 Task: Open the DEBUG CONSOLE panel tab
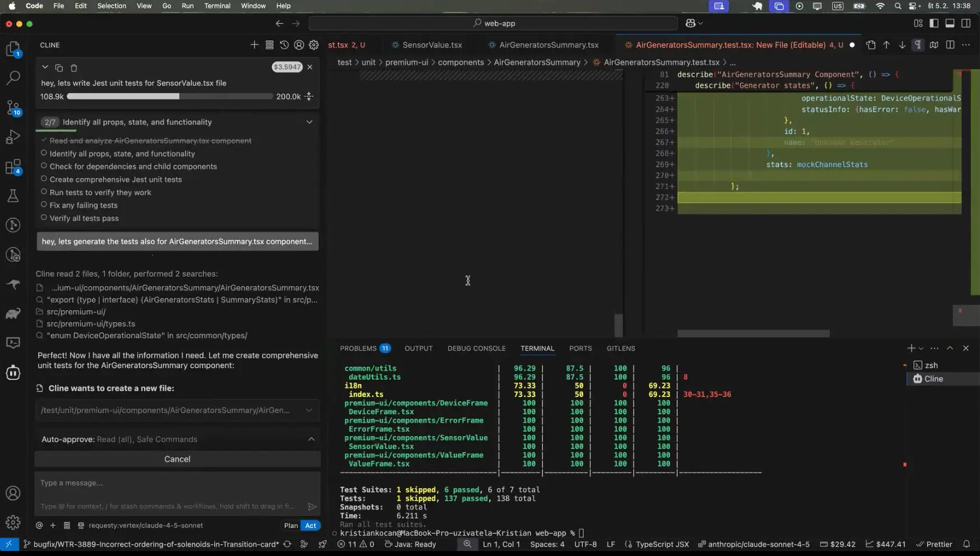pos(476,348)
